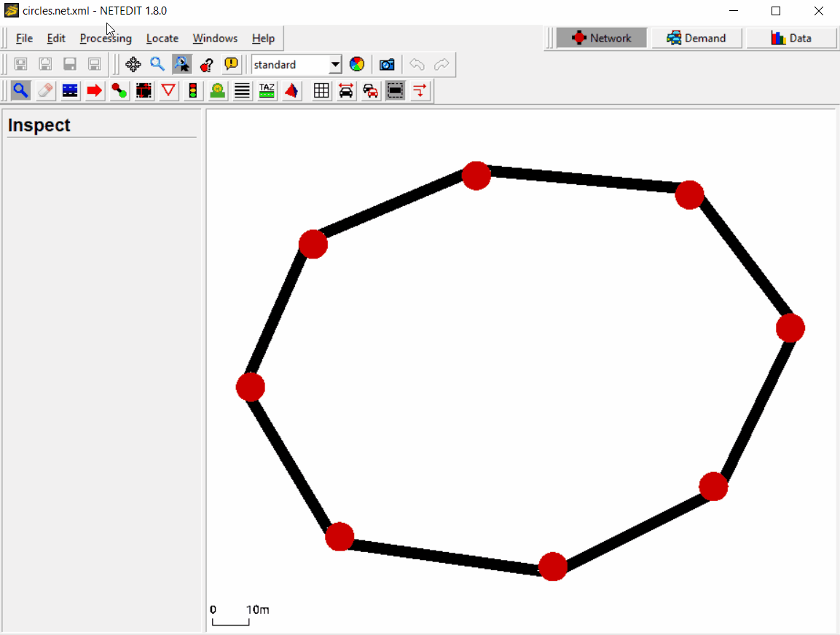The height and width of the screenshot is (635, 840).
Task: Expand the Processing menu
Action: click(x=106, y=38)
